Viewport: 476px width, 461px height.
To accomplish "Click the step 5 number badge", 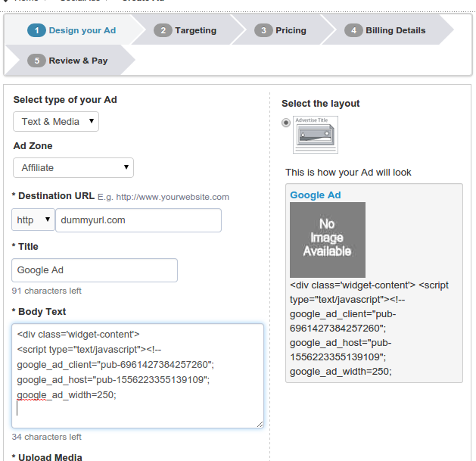I will [36, 61].
